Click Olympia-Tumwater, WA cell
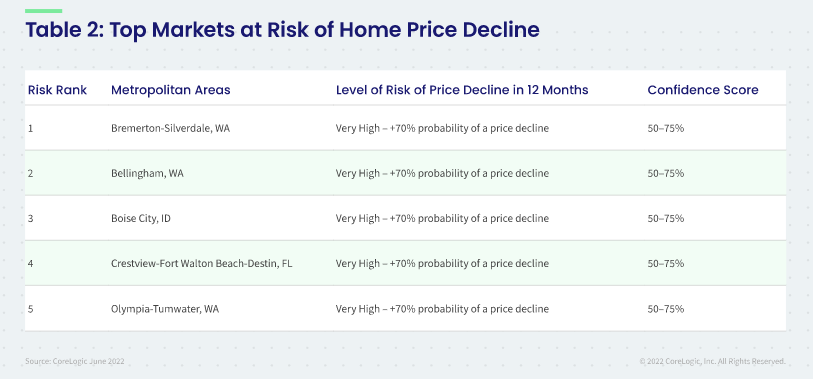Viewport: 813px width, 379px height. pyautogui.click(x=165, y=309)
